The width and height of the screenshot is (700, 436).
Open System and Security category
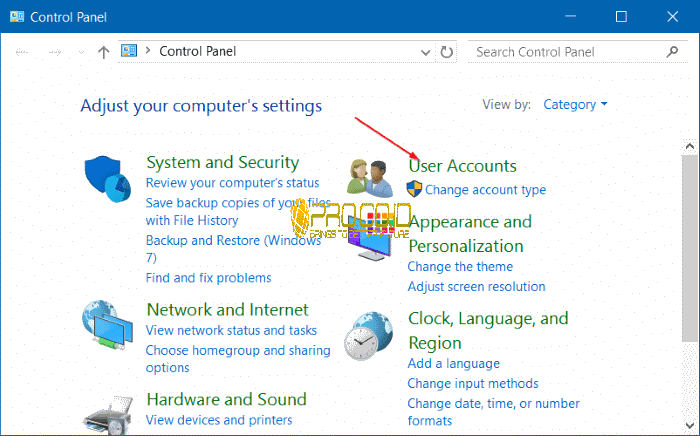(222, 162)
